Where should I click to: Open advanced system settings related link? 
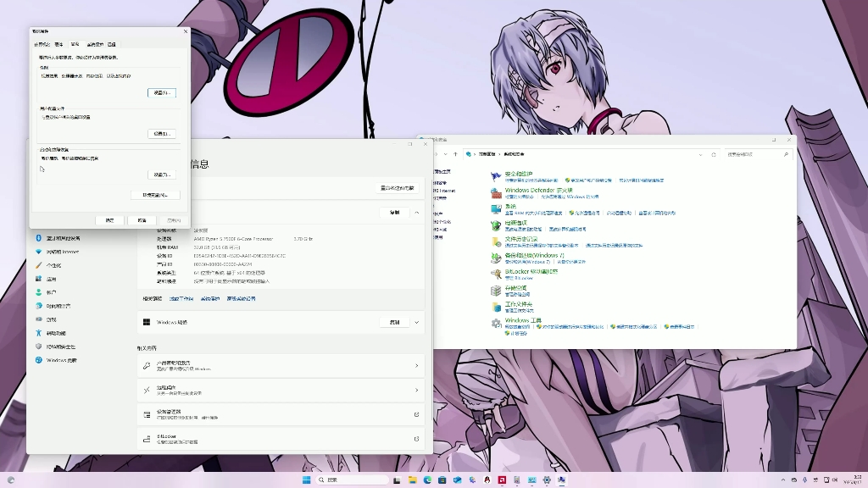(241, 299)
